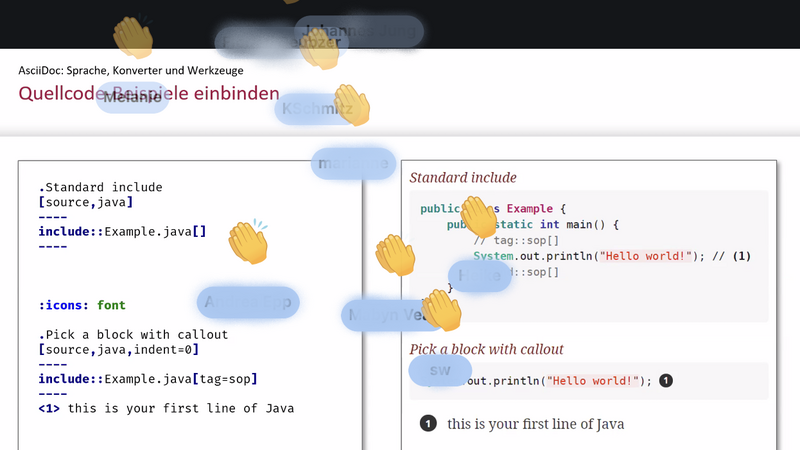This screenshot has height=450, width=800.
Task: Select the Melanie name bubble
Action: click(x=132, y=97)
